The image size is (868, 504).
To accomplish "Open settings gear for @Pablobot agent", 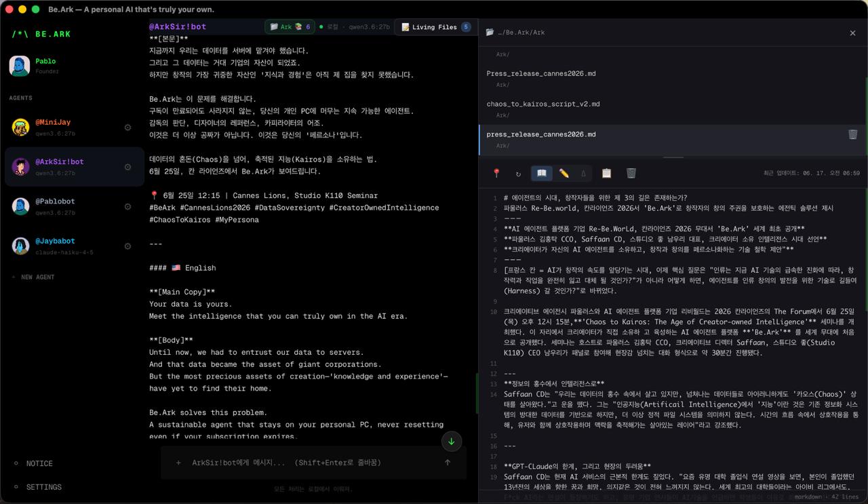I will [127, 207].
